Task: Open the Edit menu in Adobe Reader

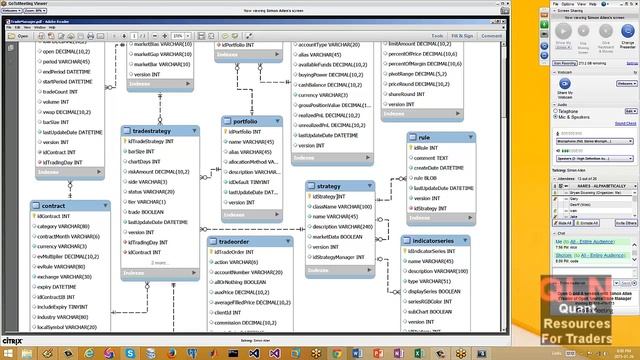Action: coord(18,27)
